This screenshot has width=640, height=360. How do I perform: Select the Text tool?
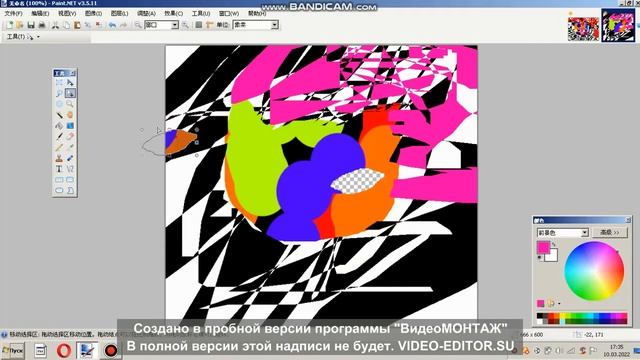(x=59, y=169)
